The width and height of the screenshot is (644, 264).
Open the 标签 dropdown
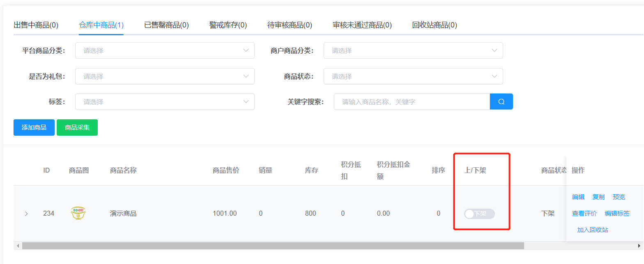(x=165, y=102)
